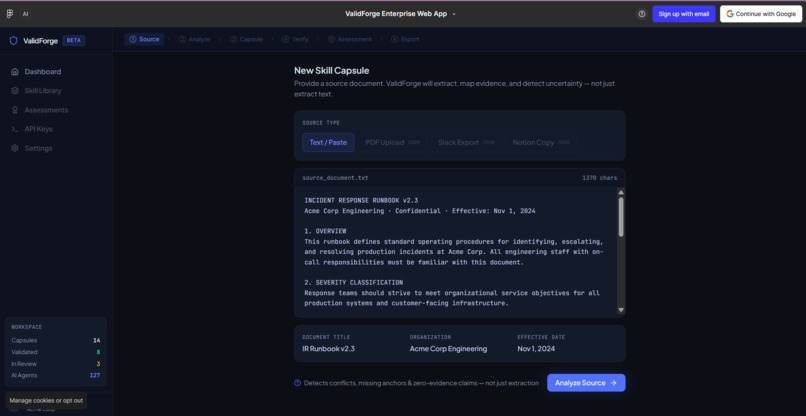The height and width of the screenshot is (416, 806).
Task: Select the Source step tab
Action: [144, 39]
